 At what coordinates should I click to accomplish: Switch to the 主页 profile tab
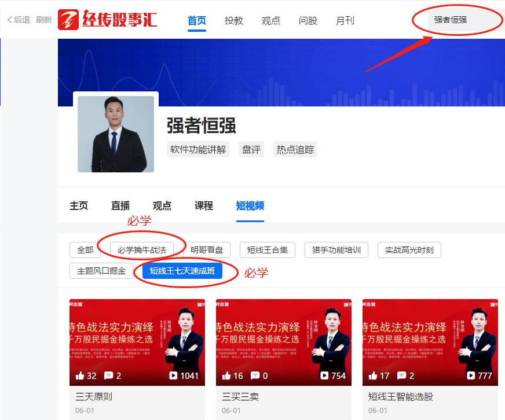point(79,205)
